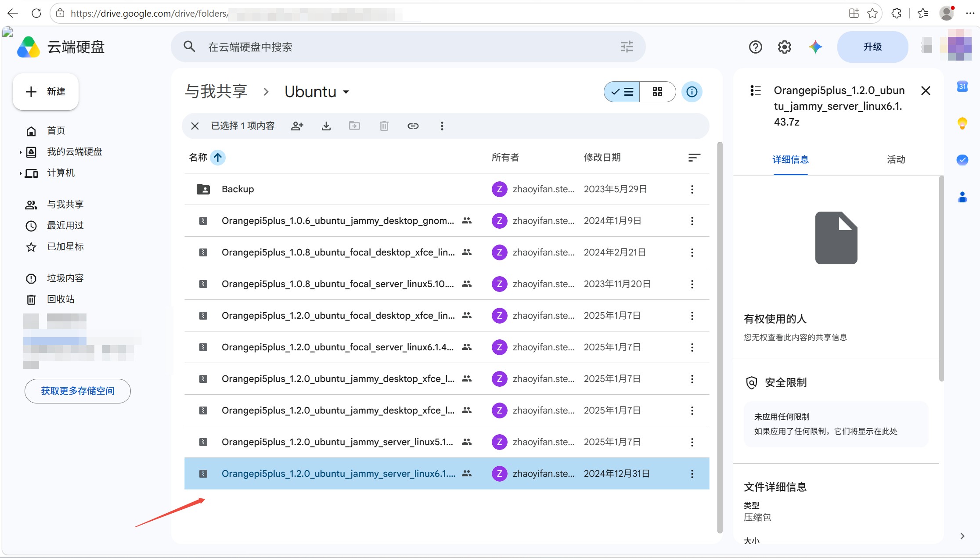Select the Backup folder row
The width and height of the screenshot is (980, 558).
[447, 189]
